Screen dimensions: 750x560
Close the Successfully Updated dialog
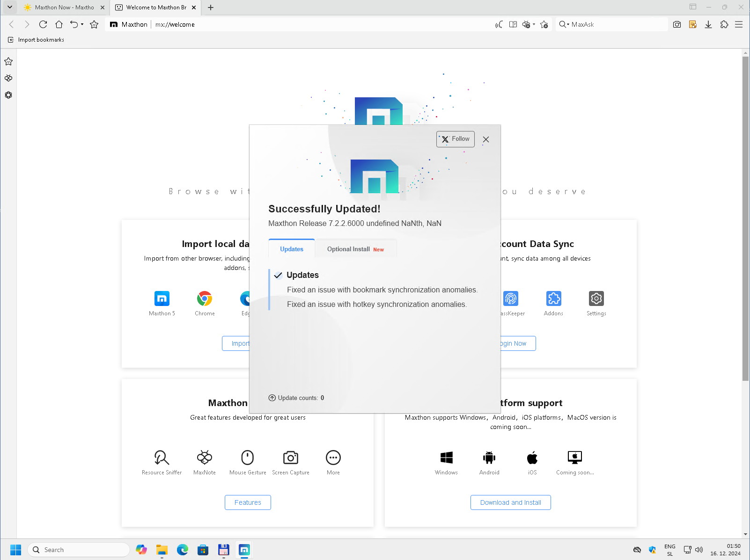coord(486,139)
